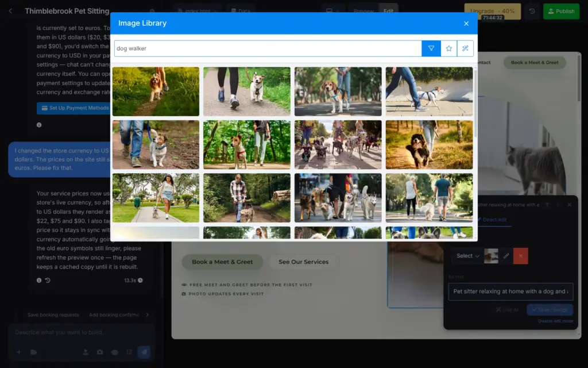Click the Publish button

(x=561, y=11)
